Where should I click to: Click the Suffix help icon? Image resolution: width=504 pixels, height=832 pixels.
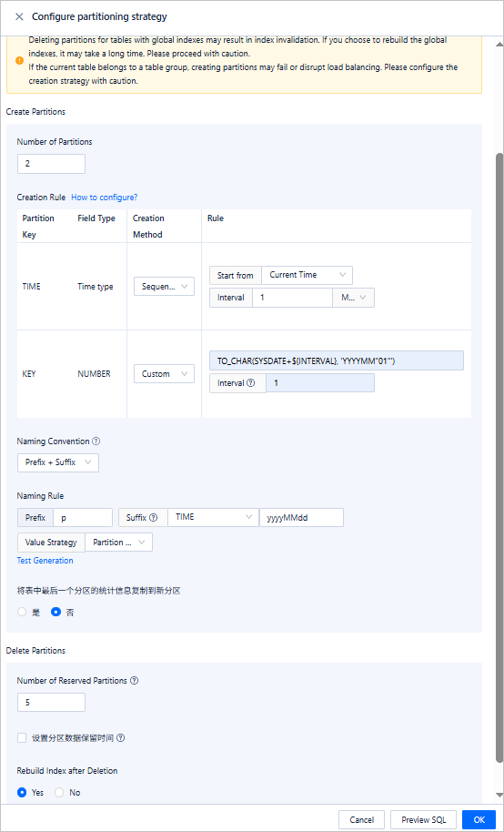(x=154, y=517)
